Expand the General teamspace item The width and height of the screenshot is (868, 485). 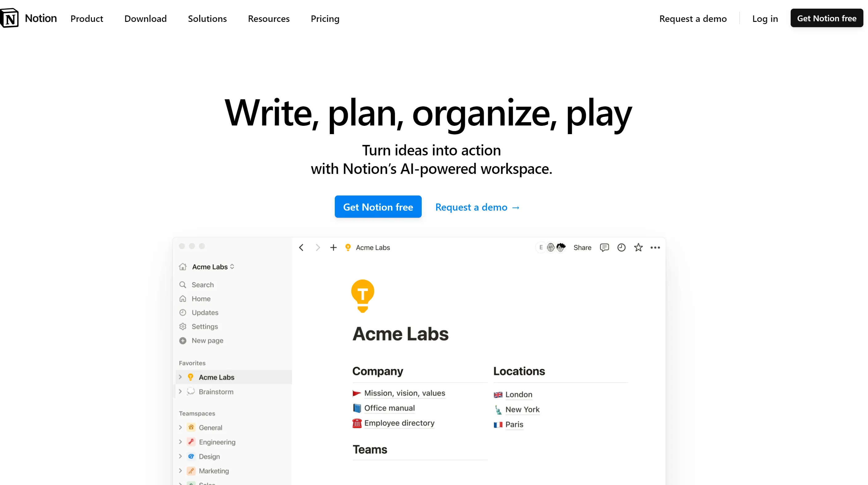coord(180,427)
